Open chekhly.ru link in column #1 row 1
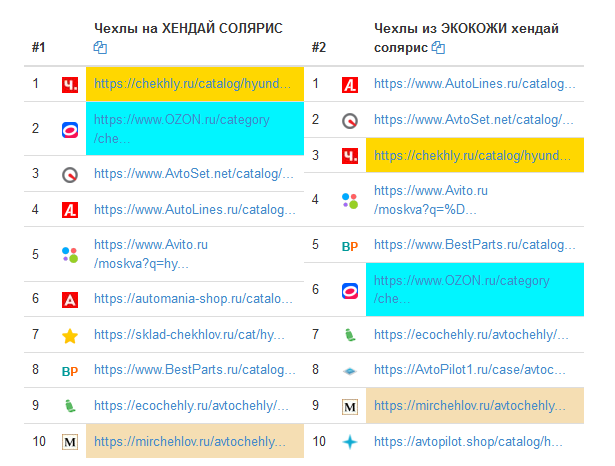The width and height of the screenshot is (615, 466). click(192, 84)
